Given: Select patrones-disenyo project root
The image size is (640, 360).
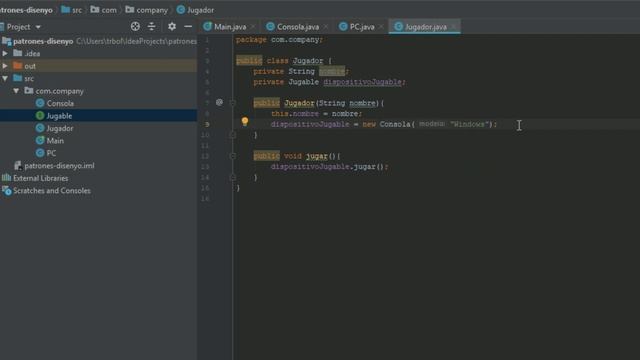Looking at the screenshot, I should tap(43, 41).
